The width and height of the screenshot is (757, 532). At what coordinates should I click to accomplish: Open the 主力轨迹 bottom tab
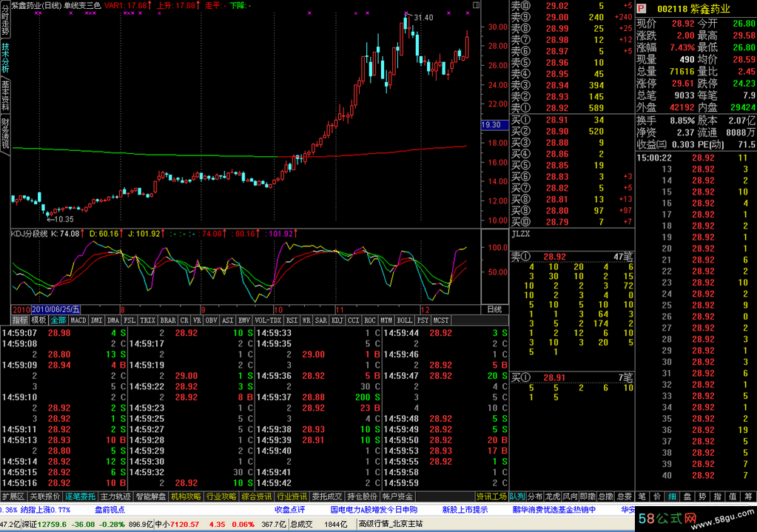115,496
